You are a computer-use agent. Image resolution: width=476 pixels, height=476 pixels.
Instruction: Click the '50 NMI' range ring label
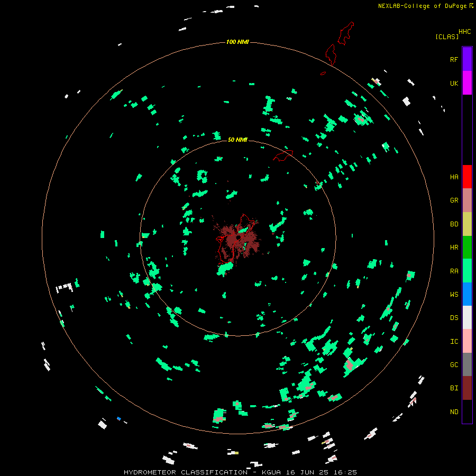point(237,140)
